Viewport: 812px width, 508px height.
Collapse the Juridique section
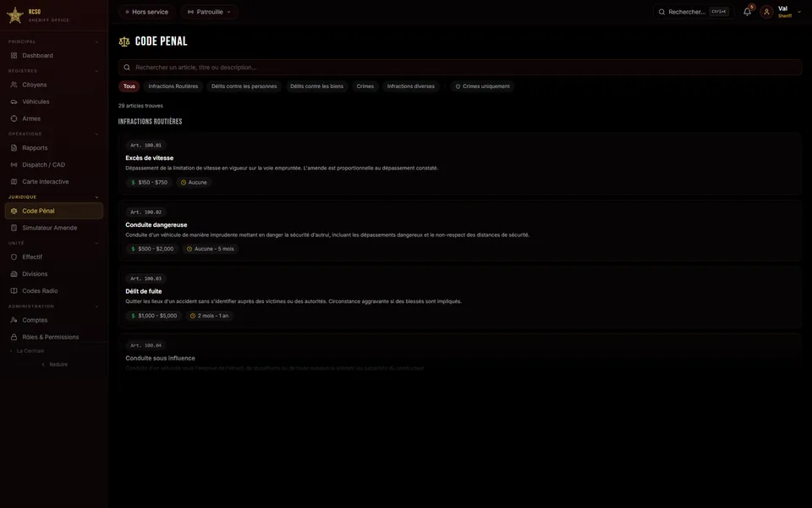[x=96, y=197]
